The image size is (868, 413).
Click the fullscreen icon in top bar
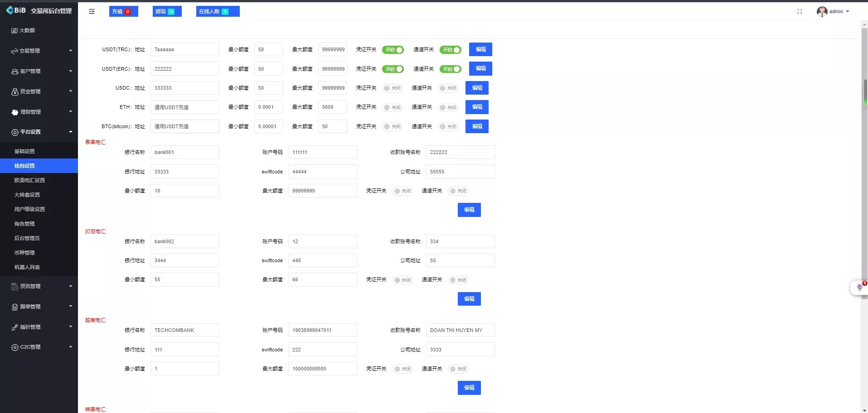[800, 11]
